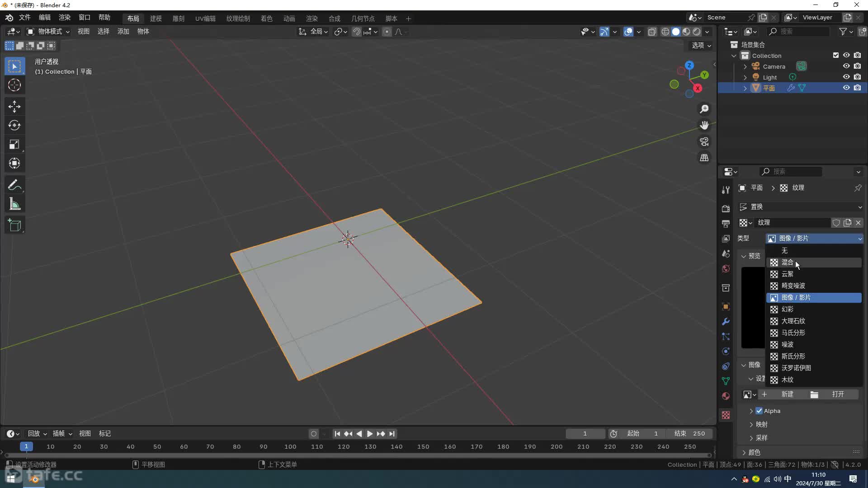Switch to the 建模 workspace tab
Screen dimensions: 868x488
point(156,19)
